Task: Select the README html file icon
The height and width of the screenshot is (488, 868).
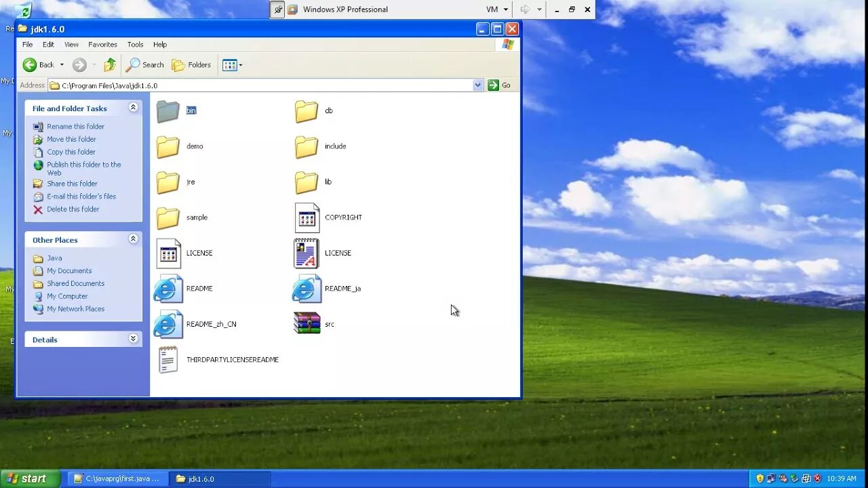Action: 168,289
